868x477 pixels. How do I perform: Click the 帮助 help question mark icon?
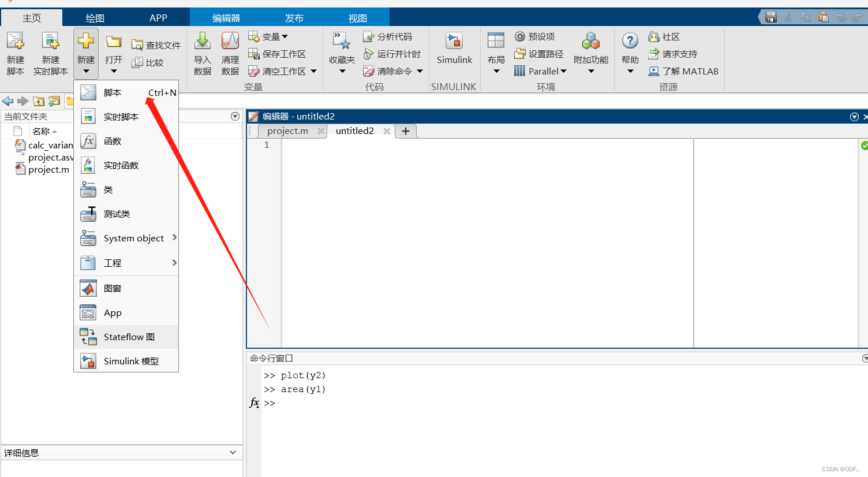(x=630, y=42)
